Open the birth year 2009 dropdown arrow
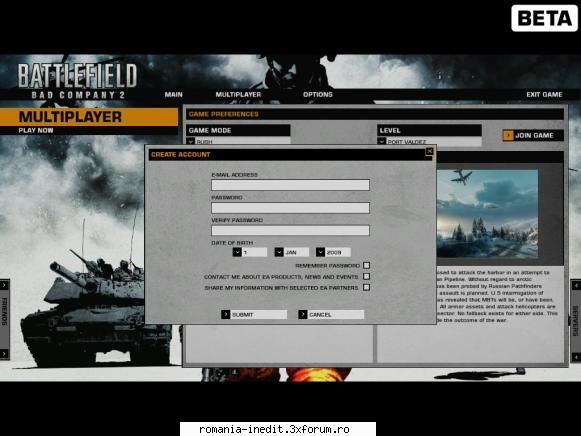Screen dimensions: 581x436 coord(320,252)
